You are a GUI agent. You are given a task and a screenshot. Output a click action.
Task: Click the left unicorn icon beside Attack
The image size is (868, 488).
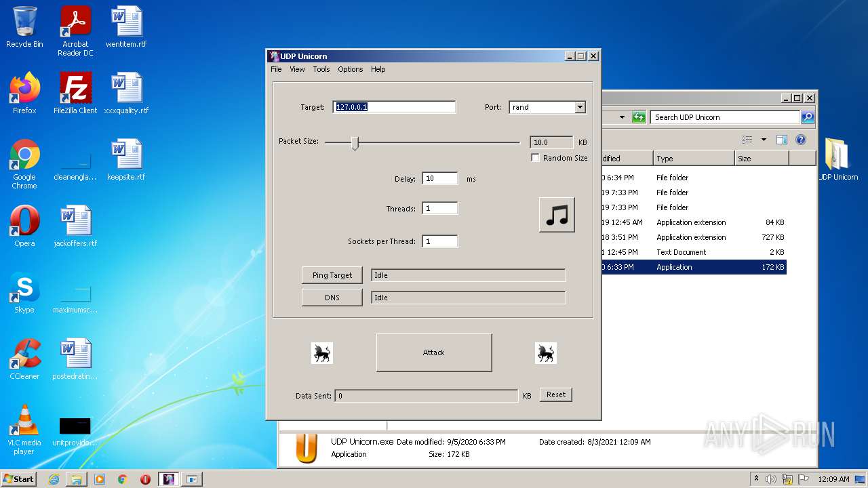coord(322,352)
